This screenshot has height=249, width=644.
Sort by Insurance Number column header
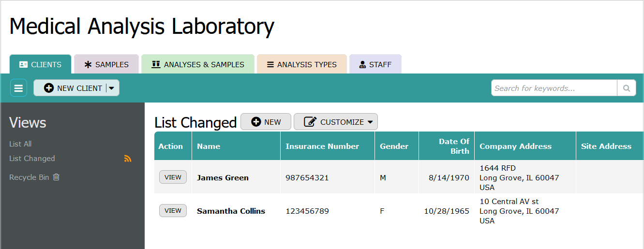[x=322, y=146]
